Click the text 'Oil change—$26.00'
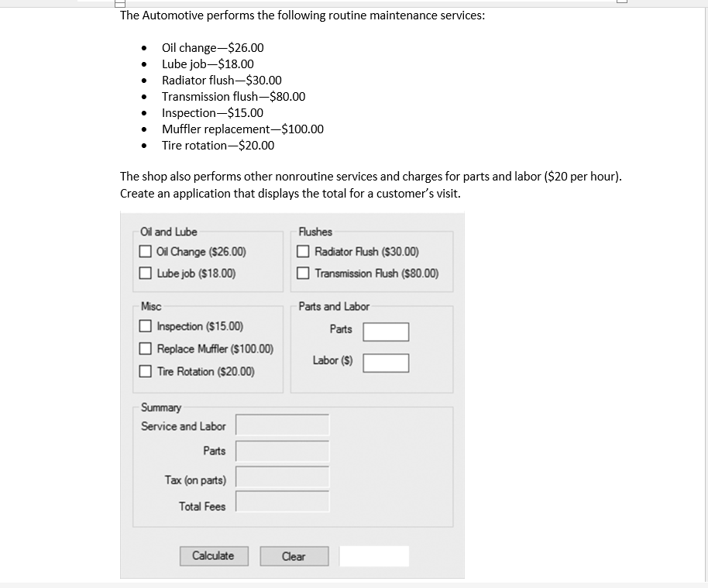This screenshot has height=588, width=708. (213, 48)
